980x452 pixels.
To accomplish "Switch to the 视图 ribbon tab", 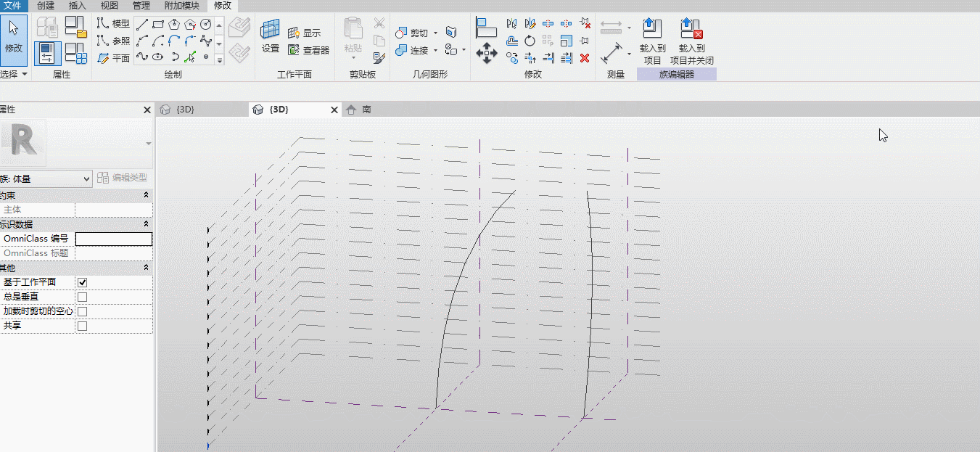I will point(109,6).
